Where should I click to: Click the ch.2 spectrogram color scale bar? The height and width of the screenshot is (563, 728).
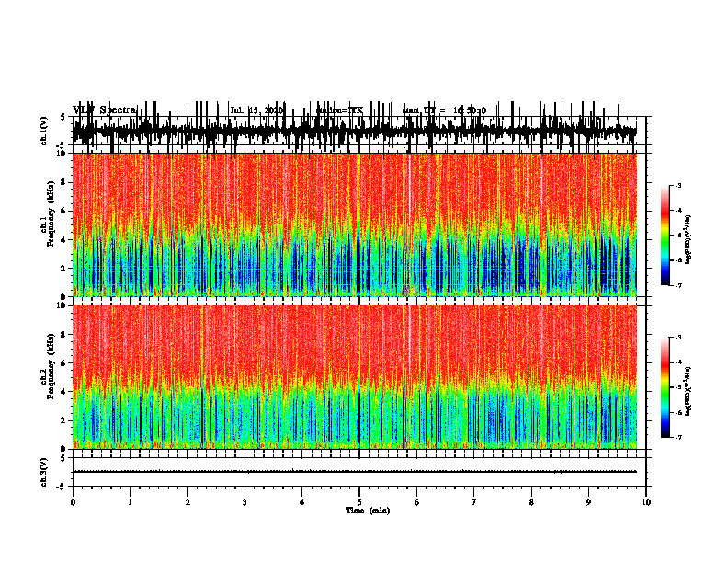click(665, 387)
